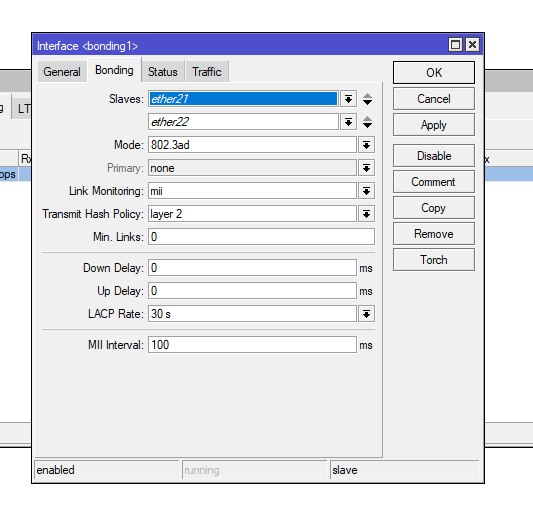Remove the bonding1 interface
The width and height of the screenshot is (533, 509).
point(434,234)
